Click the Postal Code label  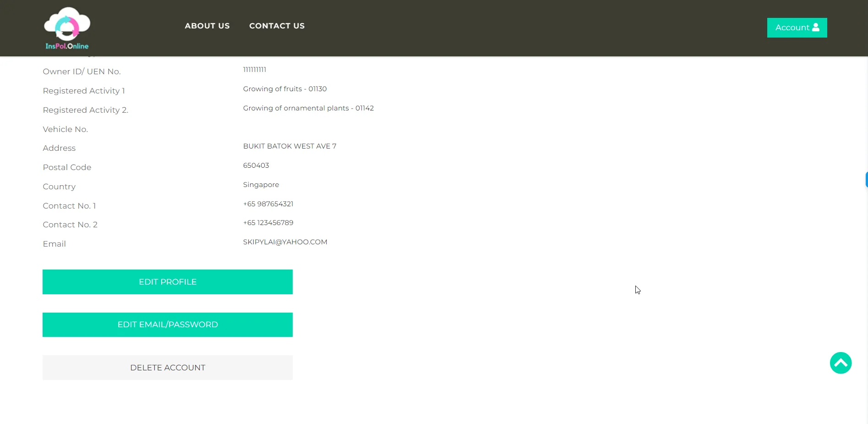67,167
